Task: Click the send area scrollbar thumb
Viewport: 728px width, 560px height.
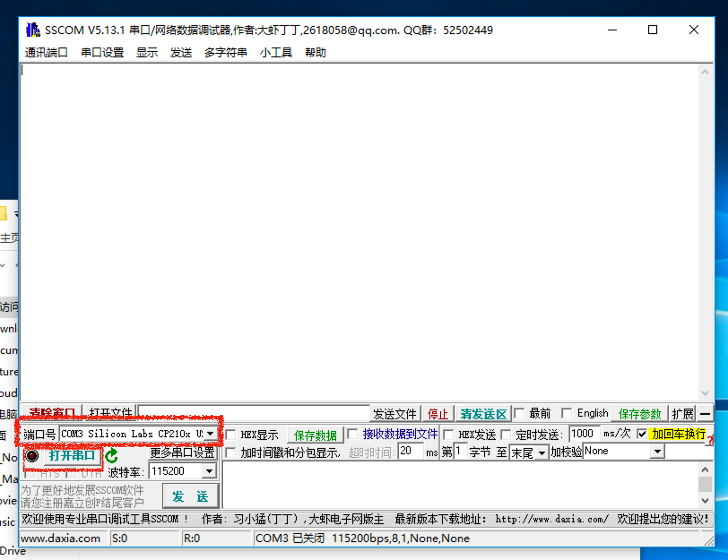Action: point(705,484)
